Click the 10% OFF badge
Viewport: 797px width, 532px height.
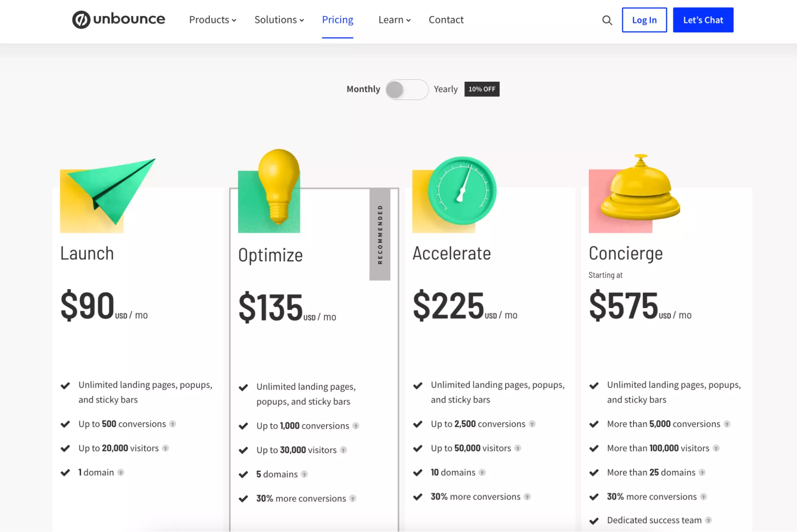(482, 89)
